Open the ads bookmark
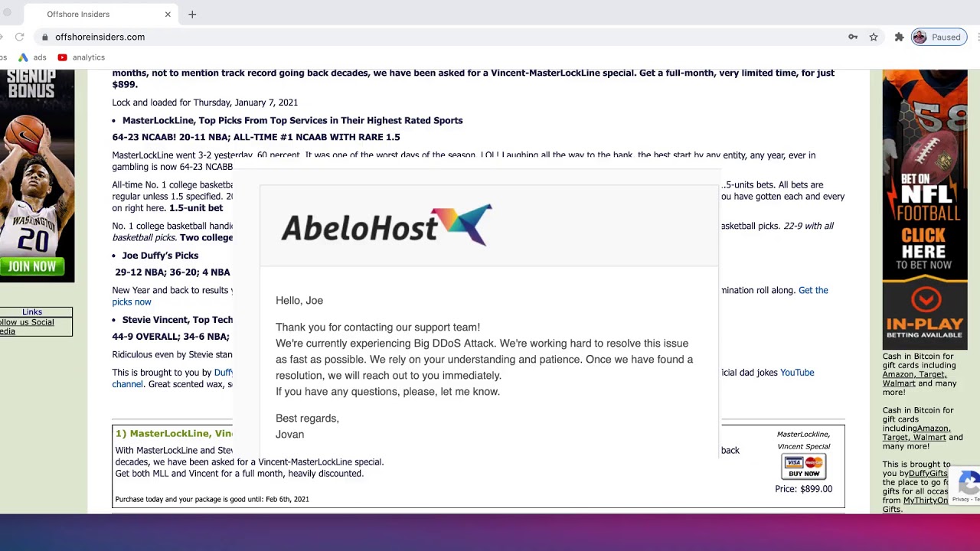This screenshot has height=551, width=980. point(32,57)
